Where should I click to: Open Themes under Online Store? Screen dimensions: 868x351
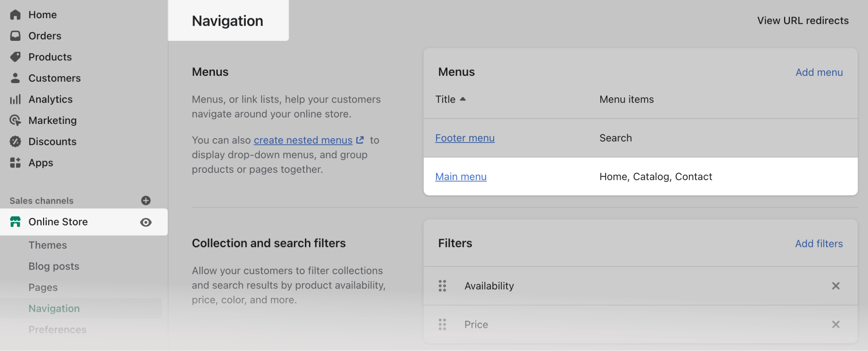[x=48, y=245]
